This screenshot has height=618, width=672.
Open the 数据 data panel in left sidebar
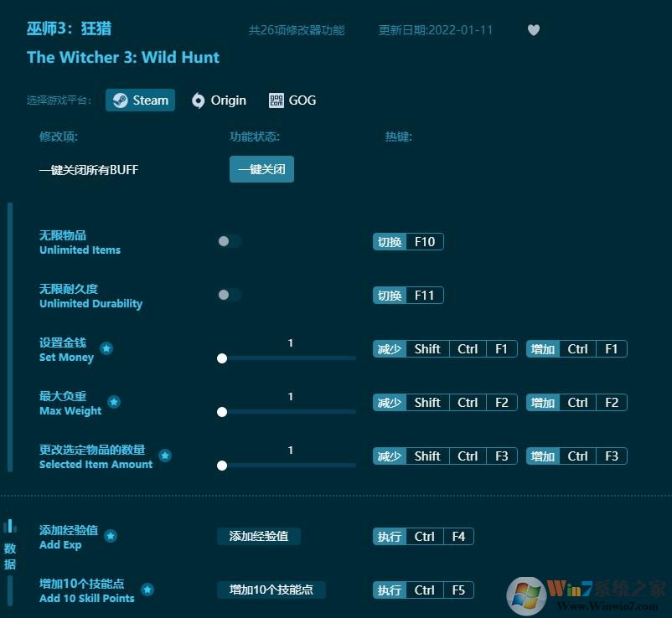click(x=11, y=544)
